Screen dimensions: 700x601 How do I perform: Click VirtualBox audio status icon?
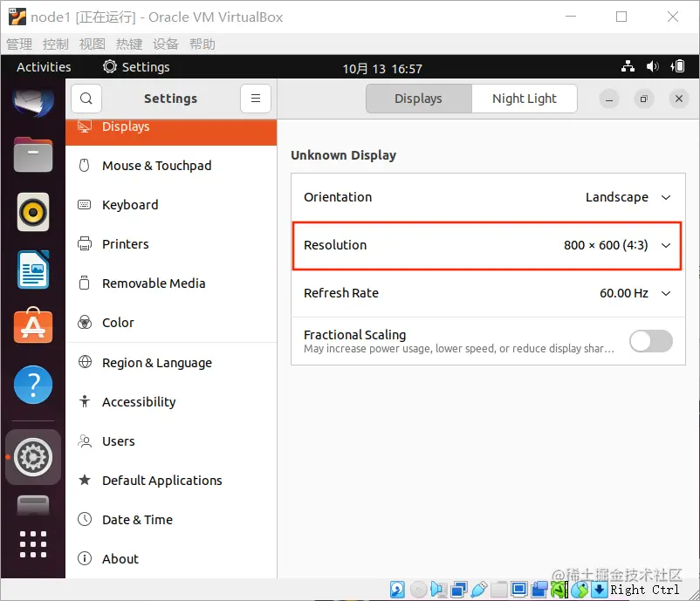439,590
